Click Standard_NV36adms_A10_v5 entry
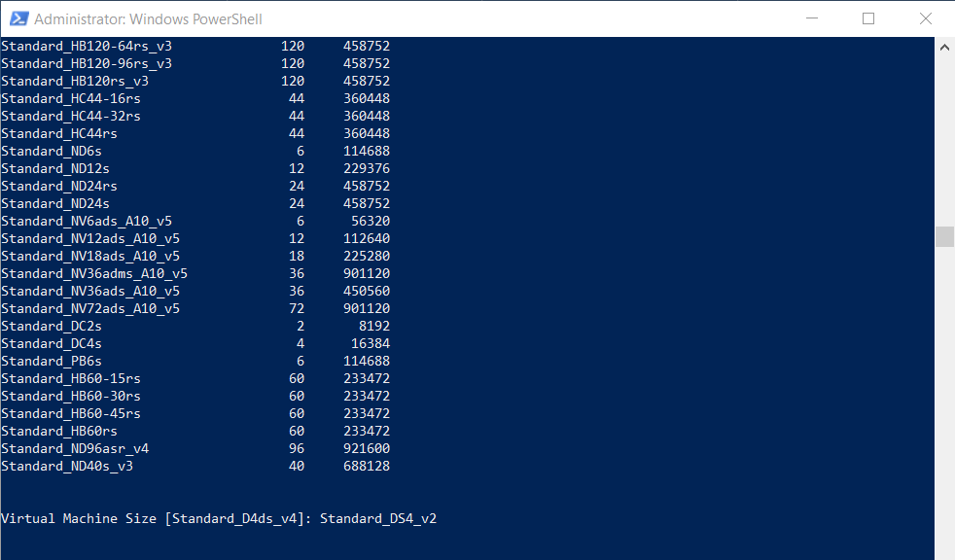This screenshot has height=560, width=955. (94, 274)
